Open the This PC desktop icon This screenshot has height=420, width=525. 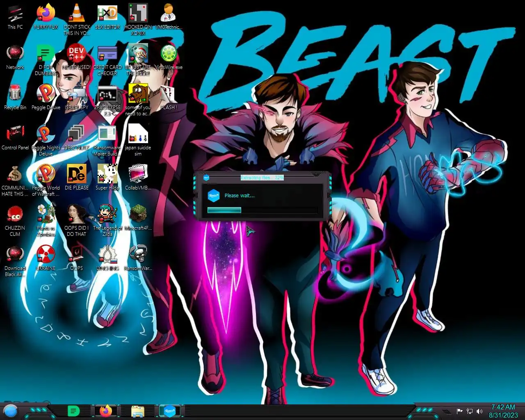point(15,16)
